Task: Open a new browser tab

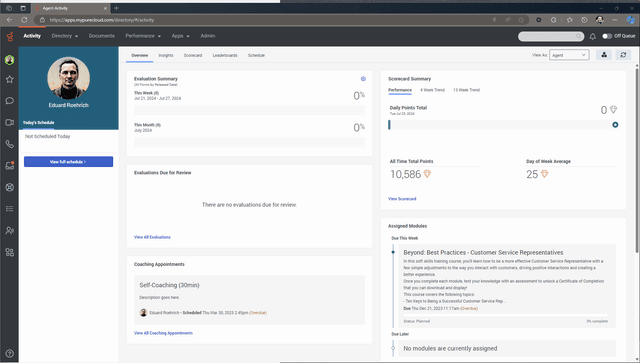Action: pos(116,8)
